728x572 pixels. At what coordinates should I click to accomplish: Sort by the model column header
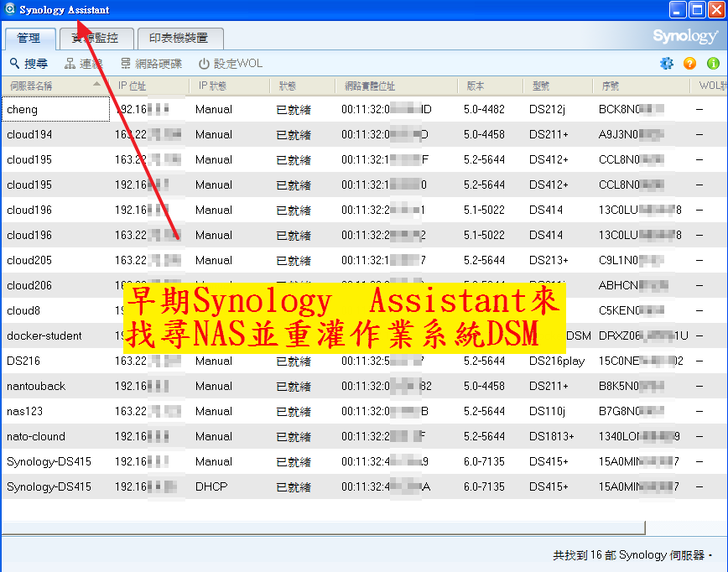[558, 86]
